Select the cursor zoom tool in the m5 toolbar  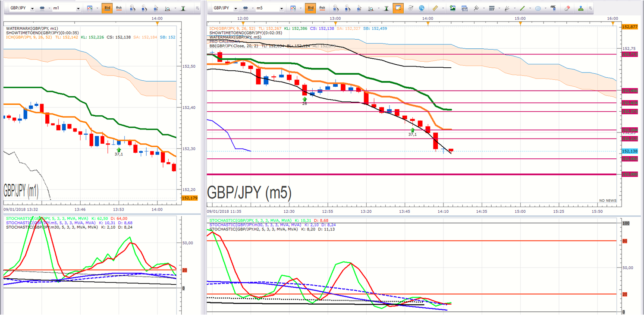click(359, 8)
